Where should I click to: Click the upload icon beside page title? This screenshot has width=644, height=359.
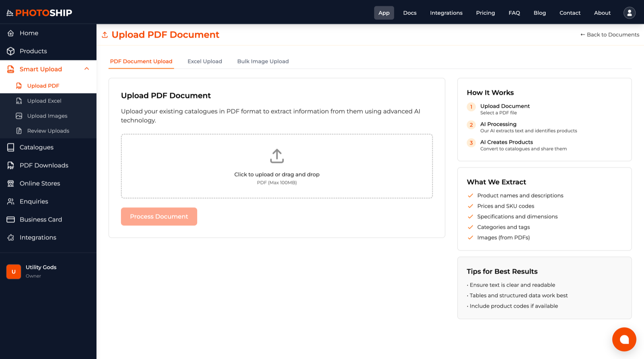click(x=105, y=35)
